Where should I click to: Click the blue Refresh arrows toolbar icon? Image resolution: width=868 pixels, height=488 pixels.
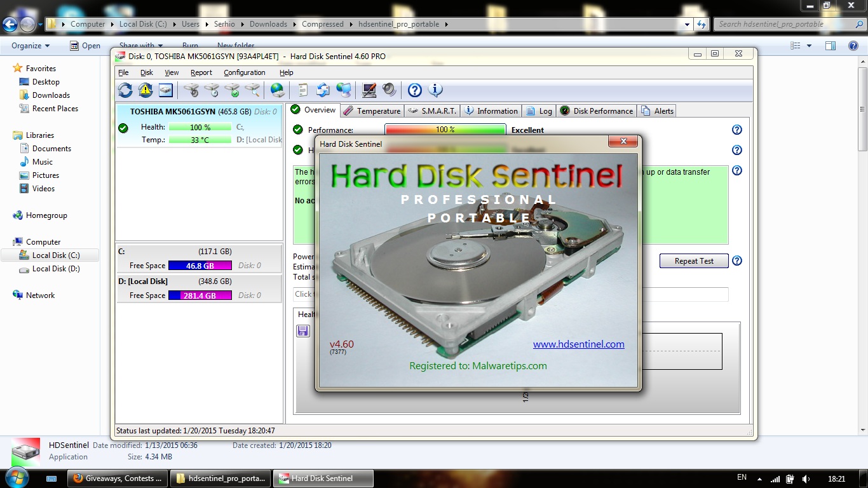pyautogui.click(x=125, y=90)
